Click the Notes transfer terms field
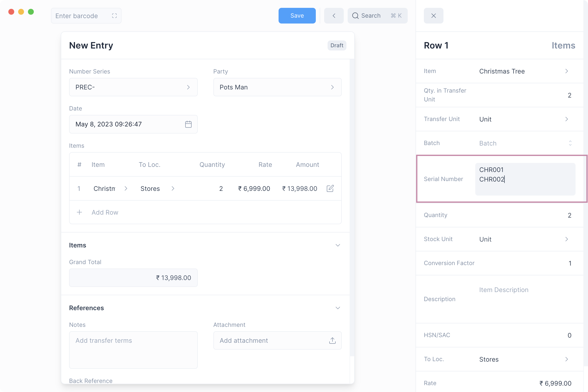Screen dimensions: 588x392 pyautogui.click(x=133, y=350)
